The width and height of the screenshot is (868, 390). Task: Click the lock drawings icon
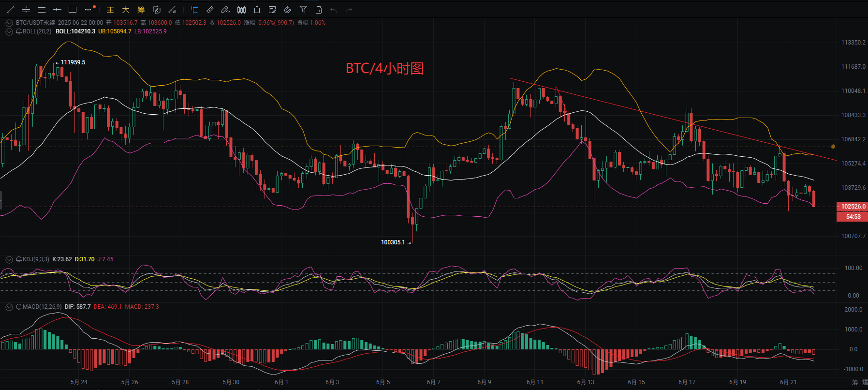tap(257, 10)
